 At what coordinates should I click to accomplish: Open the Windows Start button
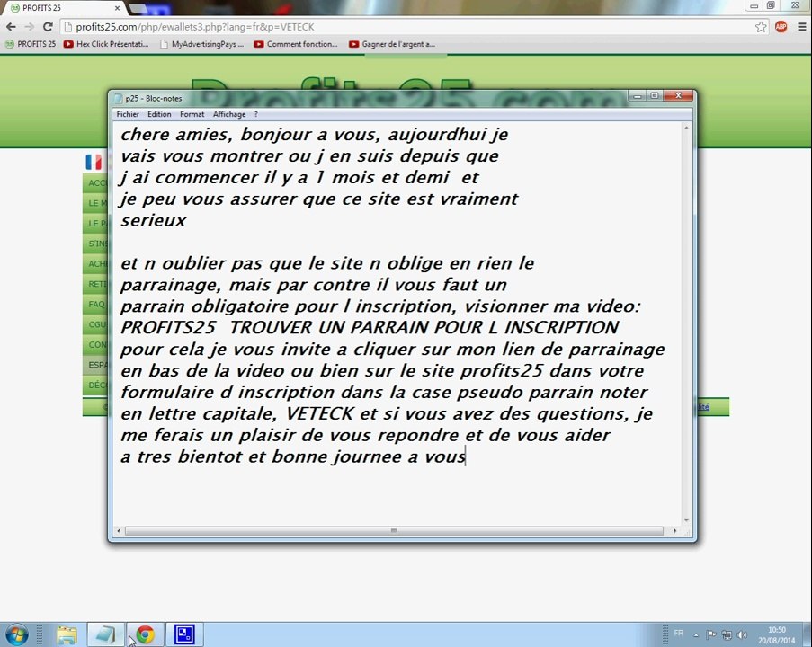coord(16,634)
